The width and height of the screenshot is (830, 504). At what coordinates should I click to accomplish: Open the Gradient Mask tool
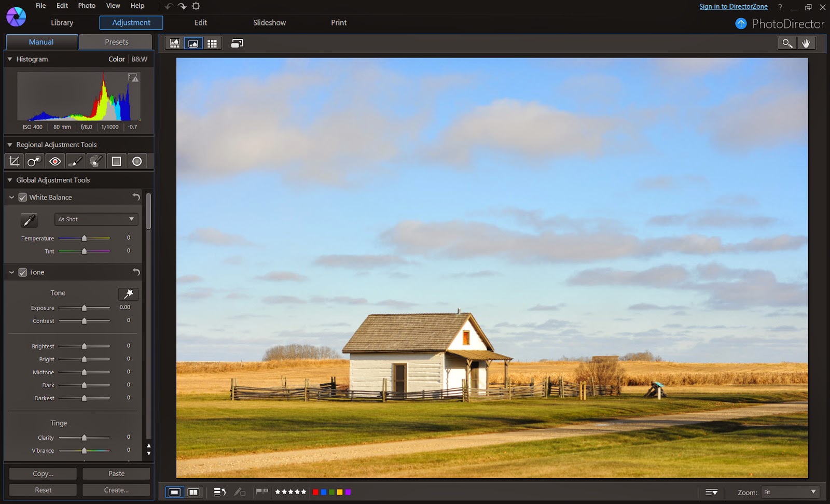tap(117, 161)
